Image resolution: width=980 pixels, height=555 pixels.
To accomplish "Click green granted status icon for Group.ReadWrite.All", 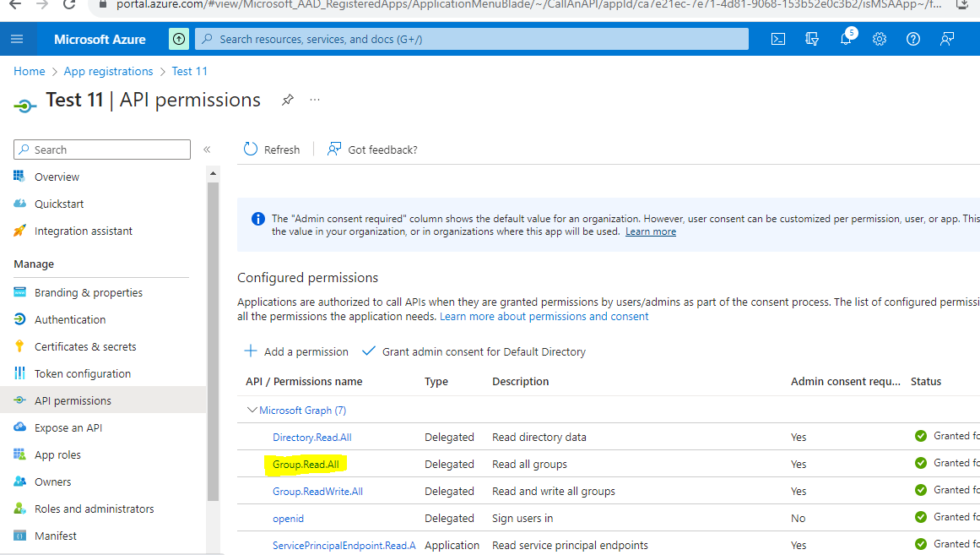I will pos(921,490).
